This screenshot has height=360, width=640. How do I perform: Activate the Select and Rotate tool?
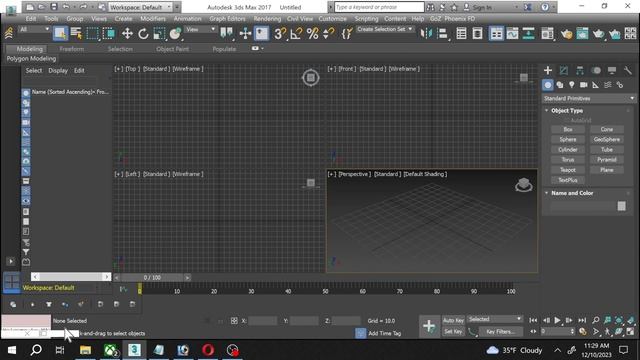coord(143,33)
